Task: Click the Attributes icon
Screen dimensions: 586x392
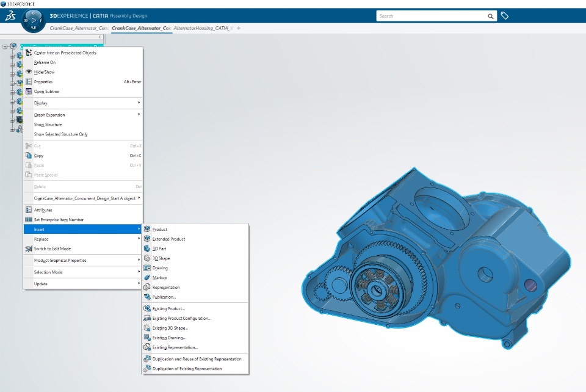Action: [29, 210]
